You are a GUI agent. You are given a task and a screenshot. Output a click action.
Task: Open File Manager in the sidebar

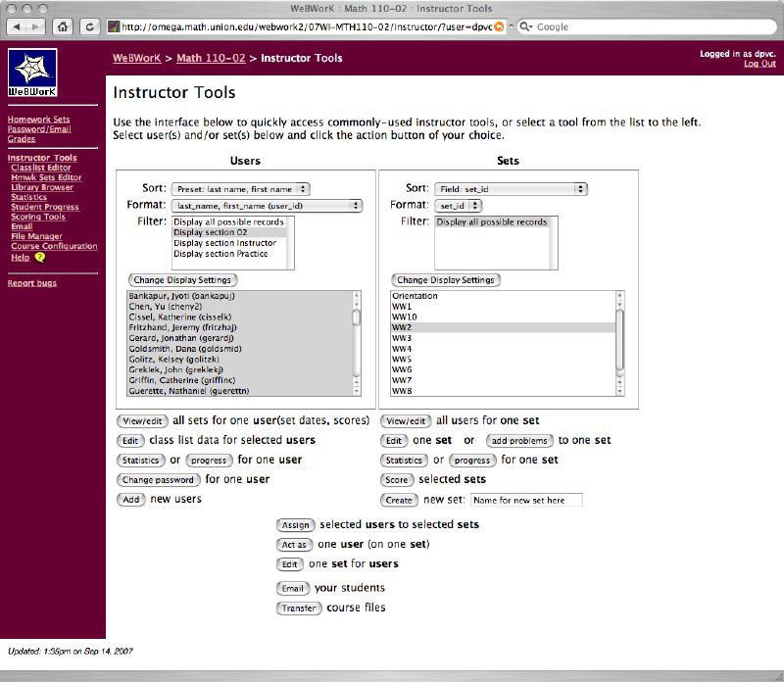pos(36,236)
